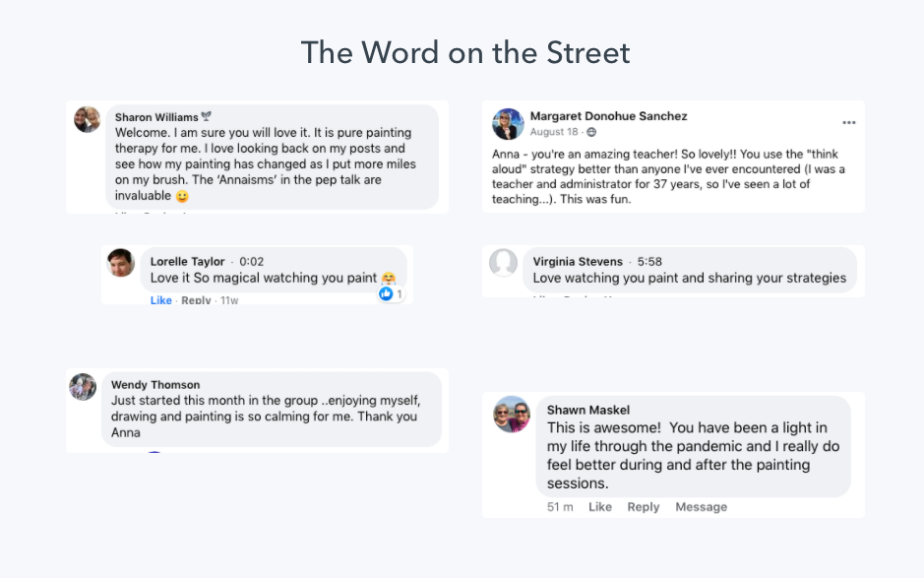
Task: Open the Wendy Thomson name link
Action: click(155, 385)
